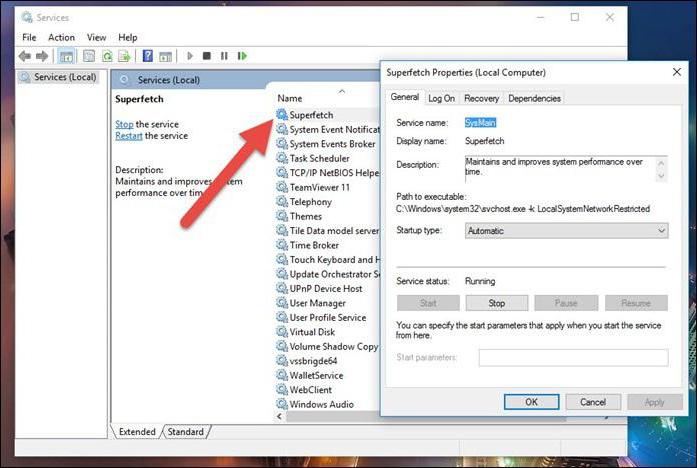697x468 pixels.
Task: Click the Export List toolbar icon
Action: point(125,56)
